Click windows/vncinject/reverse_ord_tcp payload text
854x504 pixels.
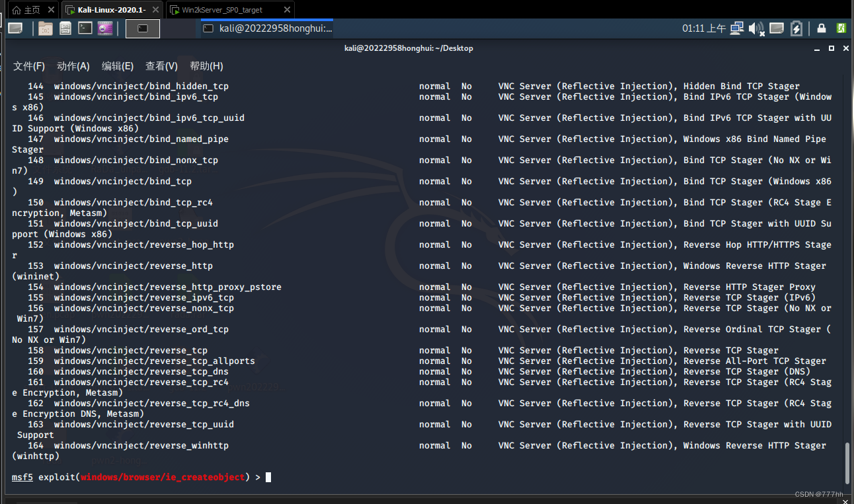(x=141, y=330)
